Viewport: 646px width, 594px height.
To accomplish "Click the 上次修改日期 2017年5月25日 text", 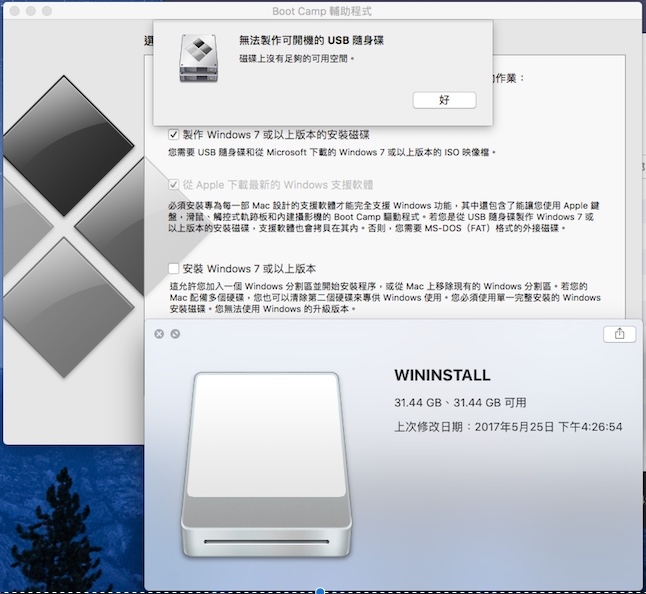I will click(508, 427).
